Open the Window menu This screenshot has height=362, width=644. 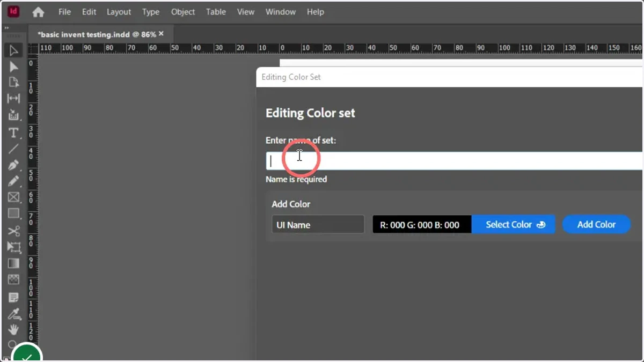coord(281,12)
